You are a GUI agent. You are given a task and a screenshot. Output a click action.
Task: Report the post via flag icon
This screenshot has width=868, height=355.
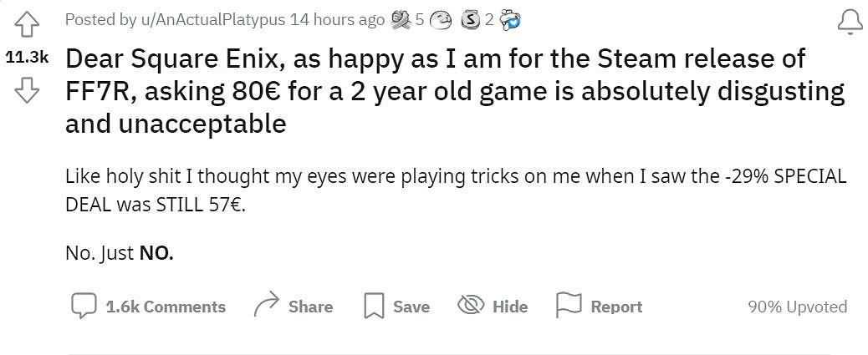[x=569, y=306]
